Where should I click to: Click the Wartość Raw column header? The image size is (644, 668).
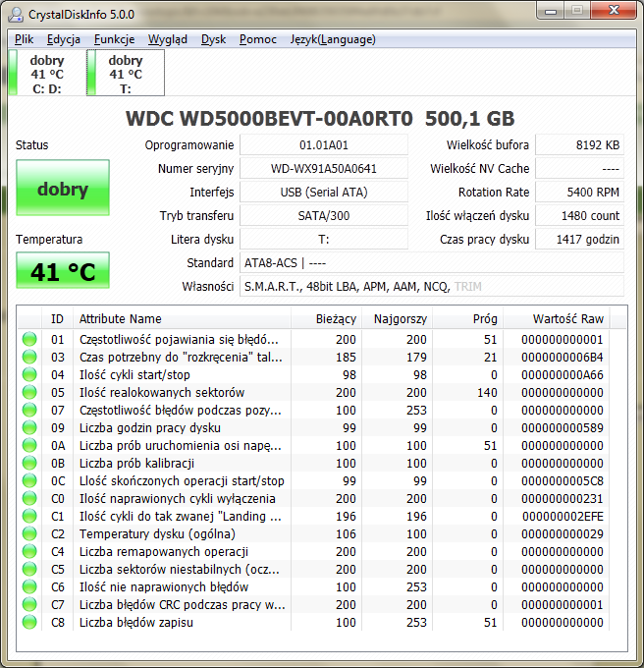[557, 318]
